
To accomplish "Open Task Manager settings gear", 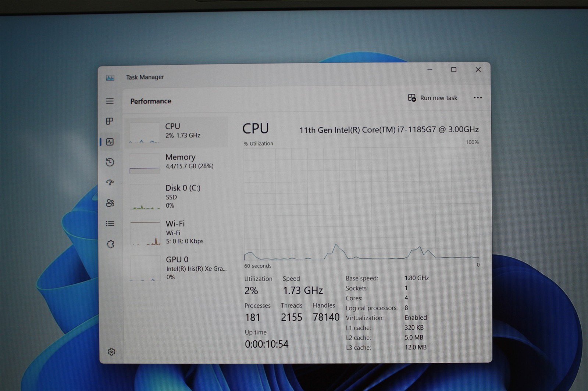I will click(111, 352).
